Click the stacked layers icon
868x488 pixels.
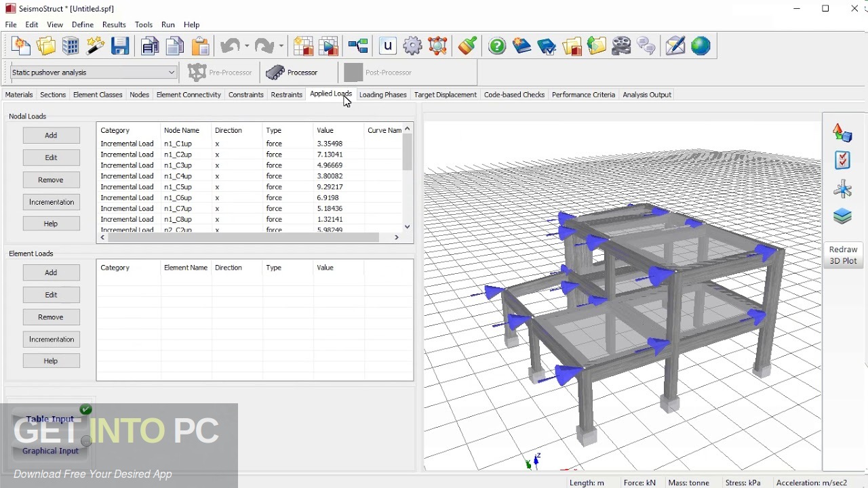[x=842, y=216]
